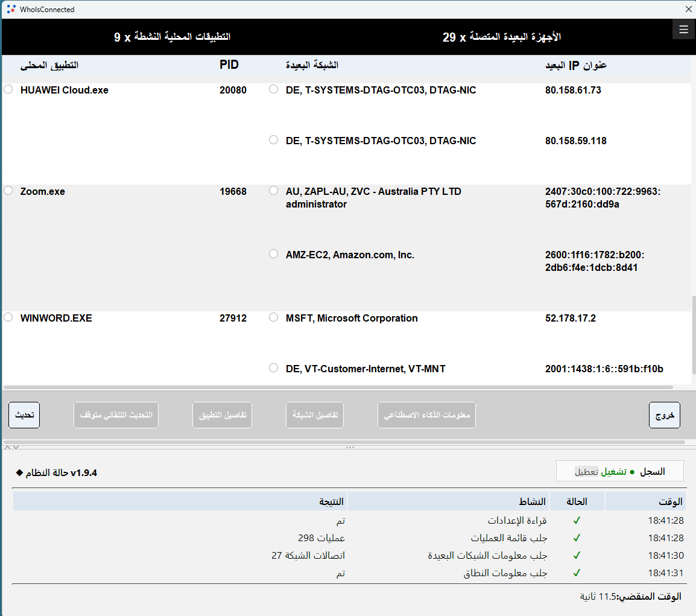Click the تحديث refresh button
Screen dimensions: 696x616
(x=24, y=415)
